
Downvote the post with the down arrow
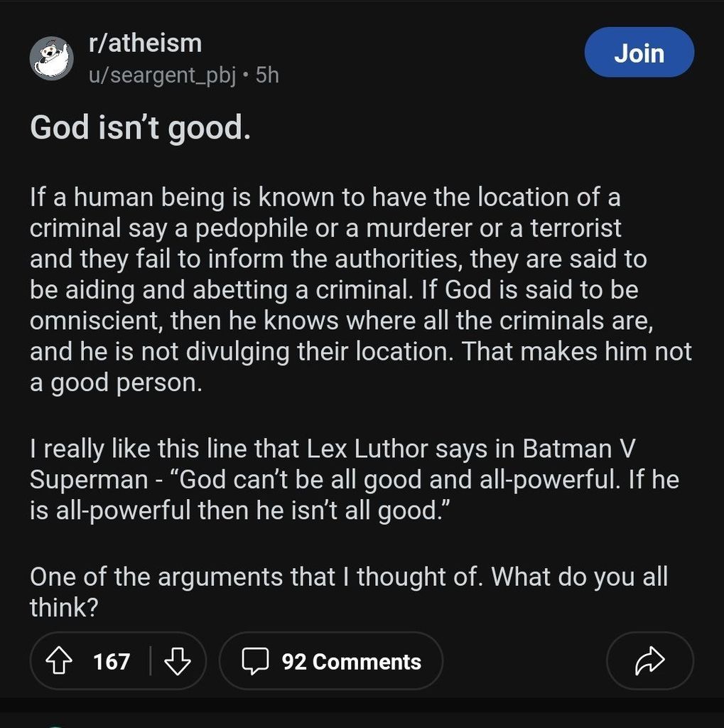tap(178, 662)
